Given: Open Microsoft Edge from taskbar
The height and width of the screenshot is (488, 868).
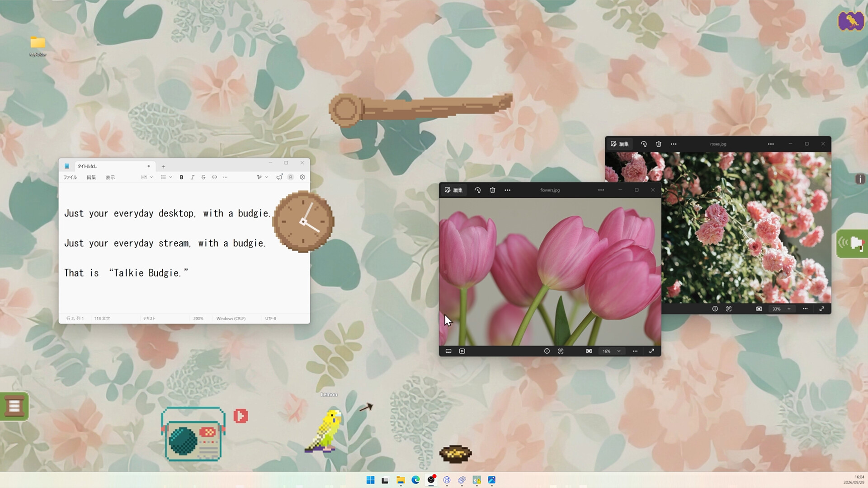Looking at the screenshot, I should pyautogui.click(x=415, y=480).
